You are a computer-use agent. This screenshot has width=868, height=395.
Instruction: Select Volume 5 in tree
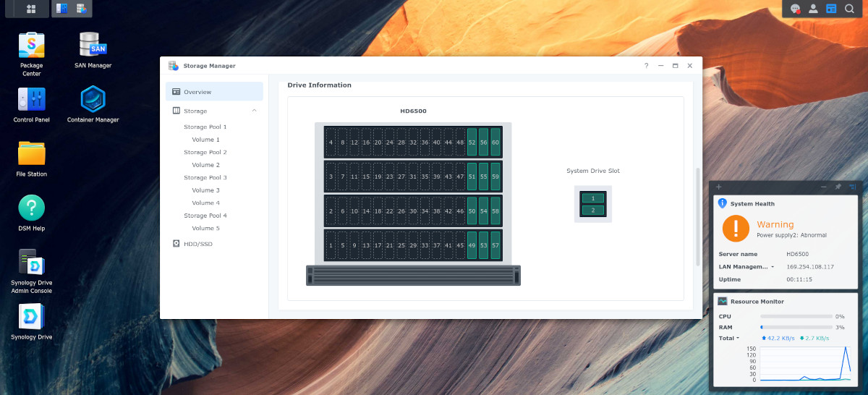click(x=206, y=228)
